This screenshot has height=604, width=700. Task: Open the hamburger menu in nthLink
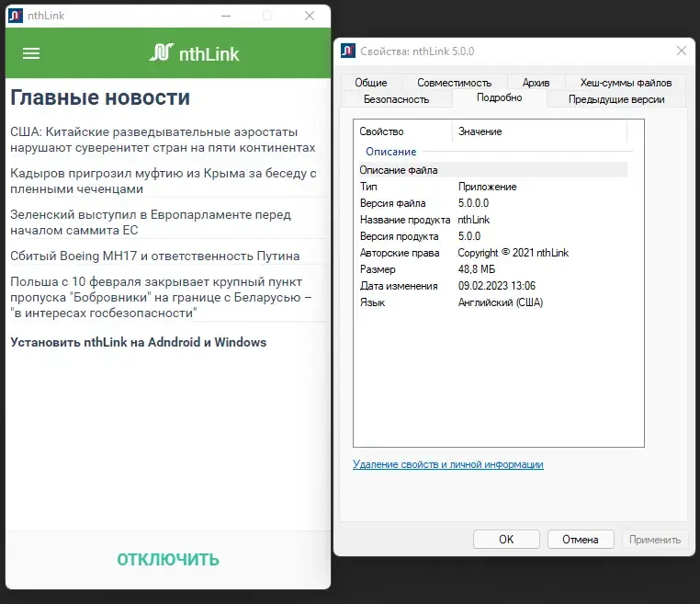[x=31, y=53]
